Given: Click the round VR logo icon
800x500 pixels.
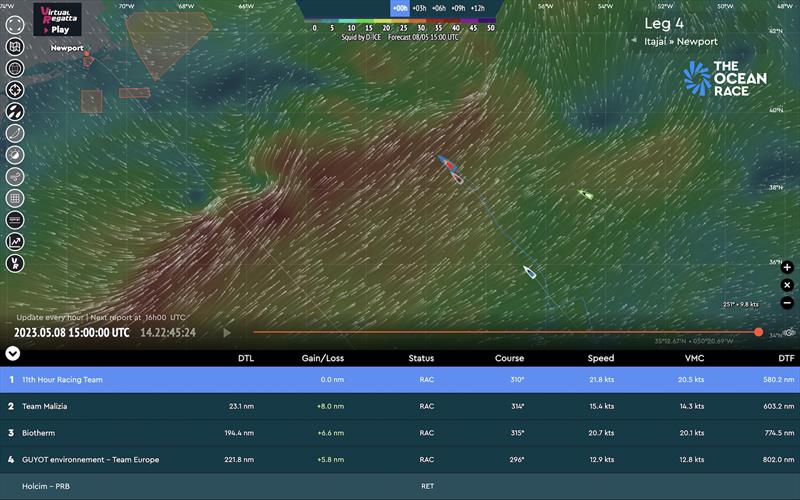Looking at the screenshot, I should coord(15,263).
